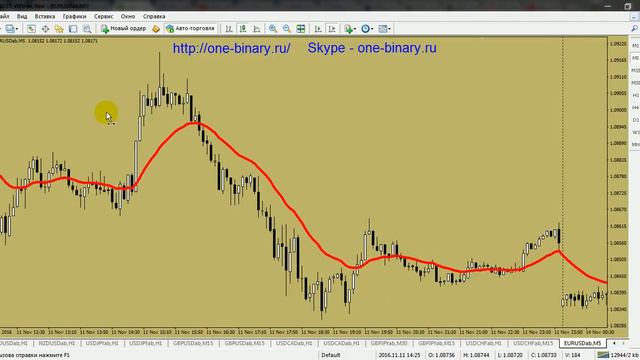The image size is (640, 360).
Task: Open the Окно menu
Action: 128,16
